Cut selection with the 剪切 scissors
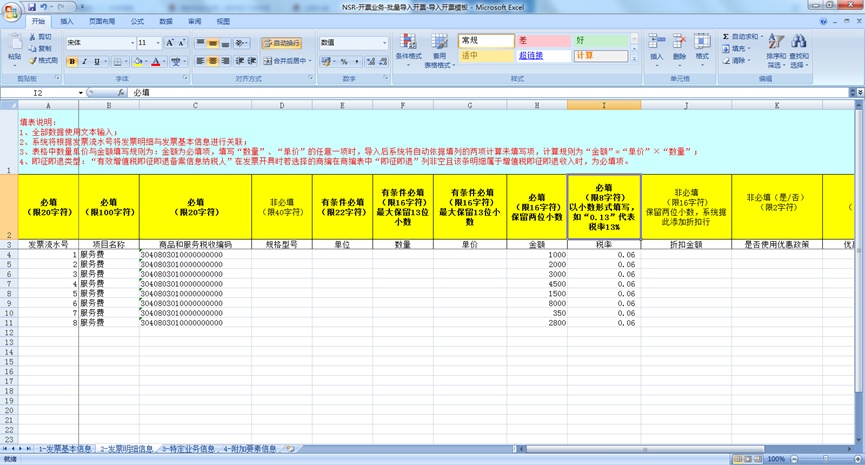This screenshot has height=465, width=865. [x=40, y=36]
